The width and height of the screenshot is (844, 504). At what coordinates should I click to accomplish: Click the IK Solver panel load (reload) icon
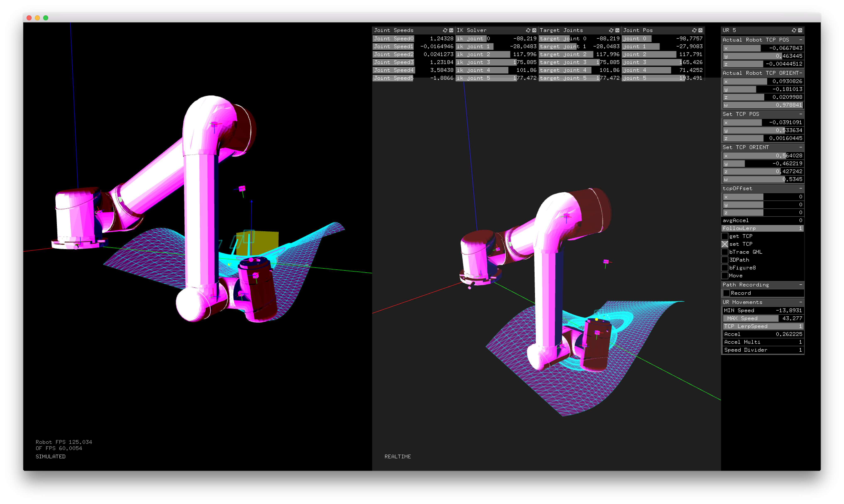(x=528, y=30)
